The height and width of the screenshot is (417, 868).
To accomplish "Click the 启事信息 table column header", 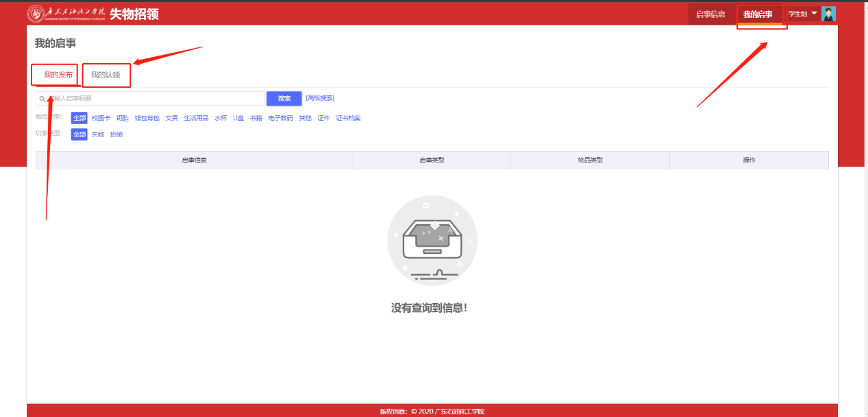I will point(195,160).
